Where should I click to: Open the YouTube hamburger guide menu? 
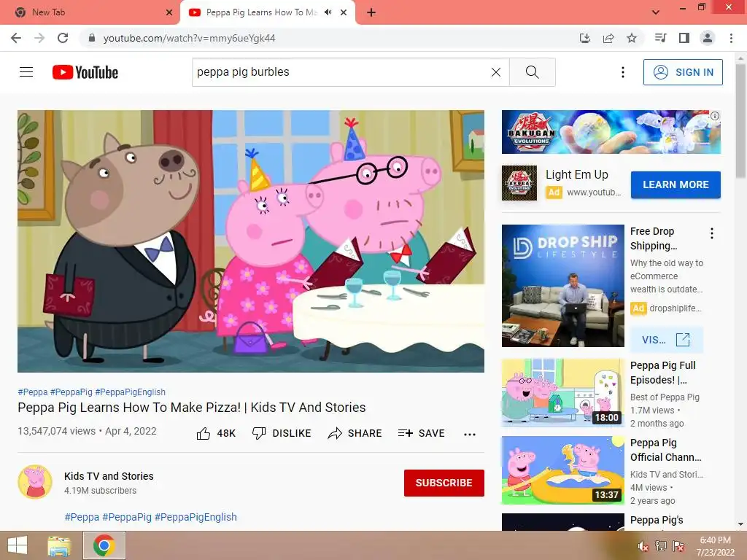coord(26,72)
